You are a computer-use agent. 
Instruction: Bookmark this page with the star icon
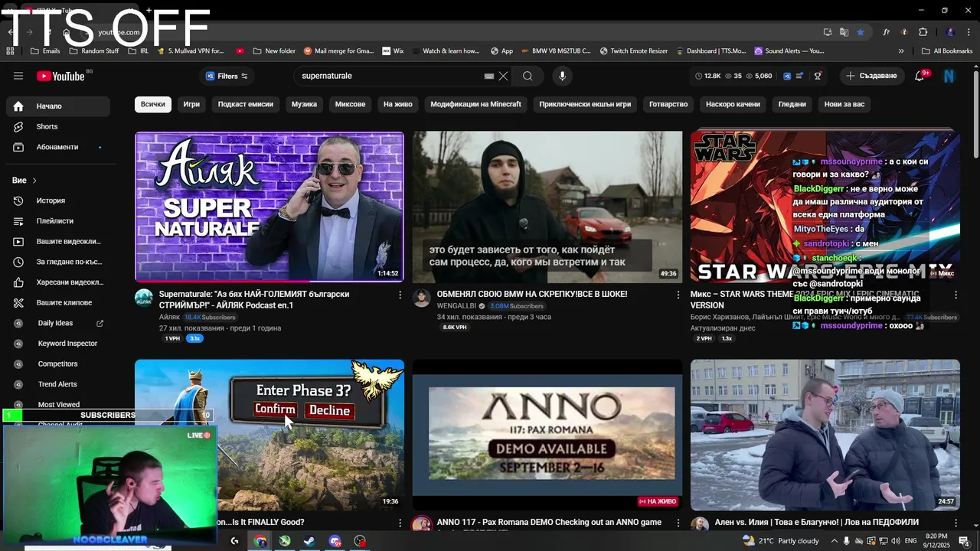pos(861,32)
